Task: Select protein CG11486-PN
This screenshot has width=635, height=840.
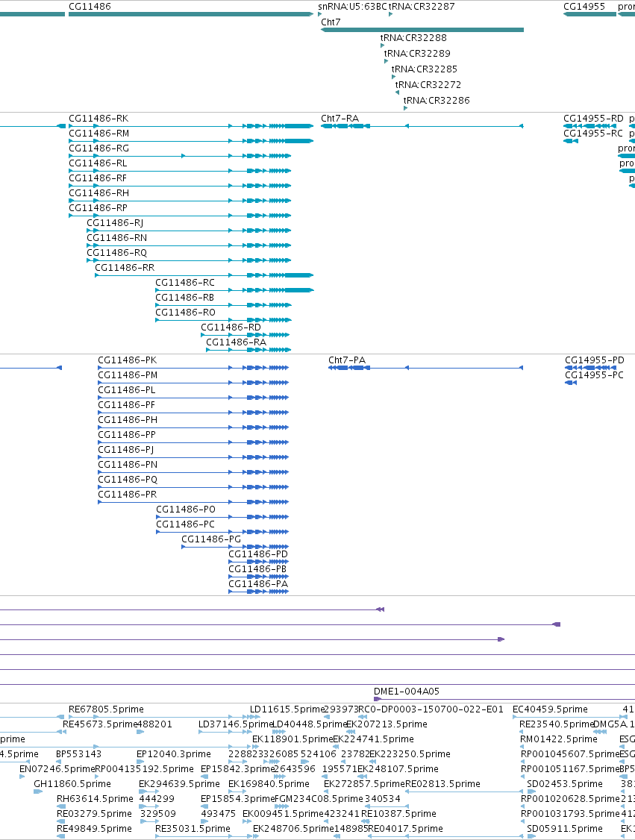Action: [x=193, y=472]
